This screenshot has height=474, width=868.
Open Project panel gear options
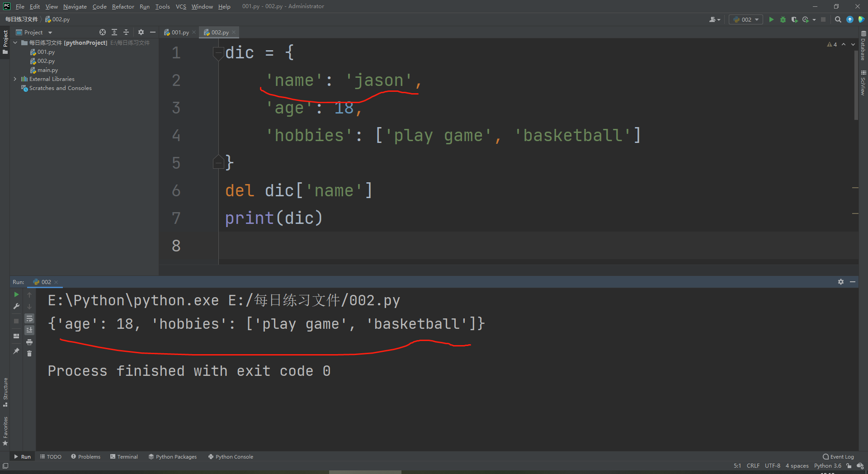[141, 32]
